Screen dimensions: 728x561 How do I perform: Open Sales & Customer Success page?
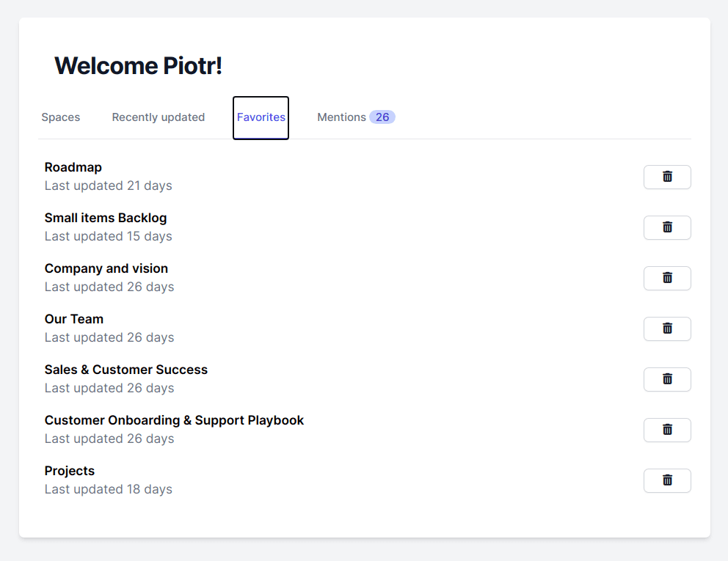[x=126, y=370]
